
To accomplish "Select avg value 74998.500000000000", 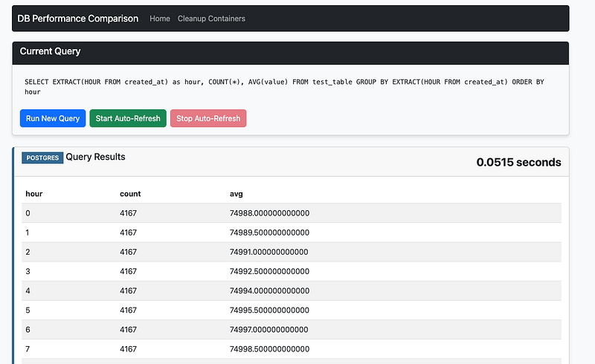I will (269, 349).
